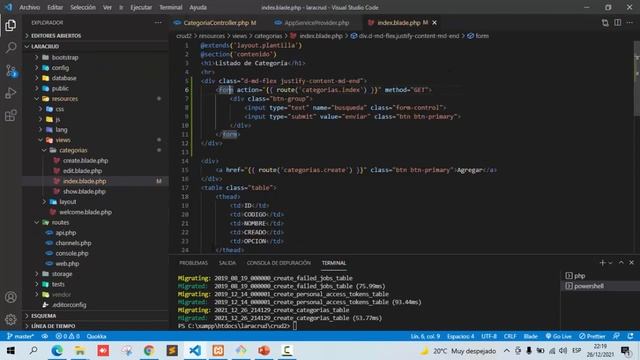Open the Extensions view
This screenshot has width=640, height=360.
[11, 116]
